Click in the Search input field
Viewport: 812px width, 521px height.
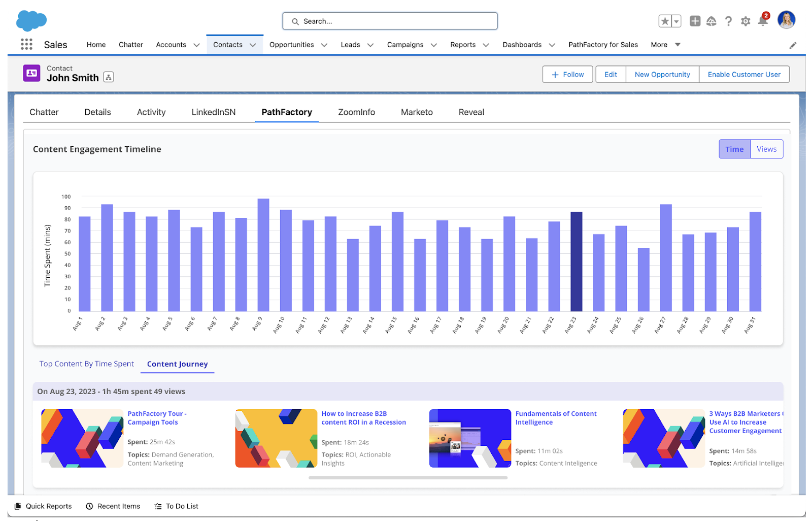click(x=390, y=21)
